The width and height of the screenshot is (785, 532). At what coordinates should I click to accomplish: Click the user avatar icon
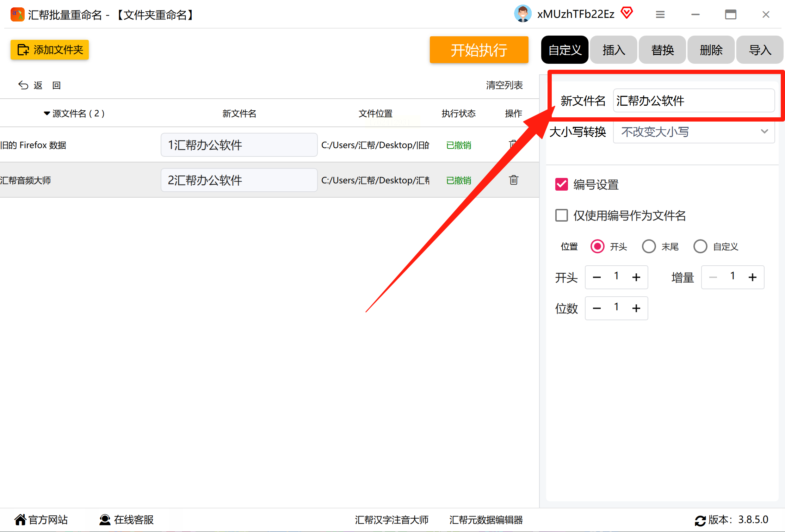(523, 14)
